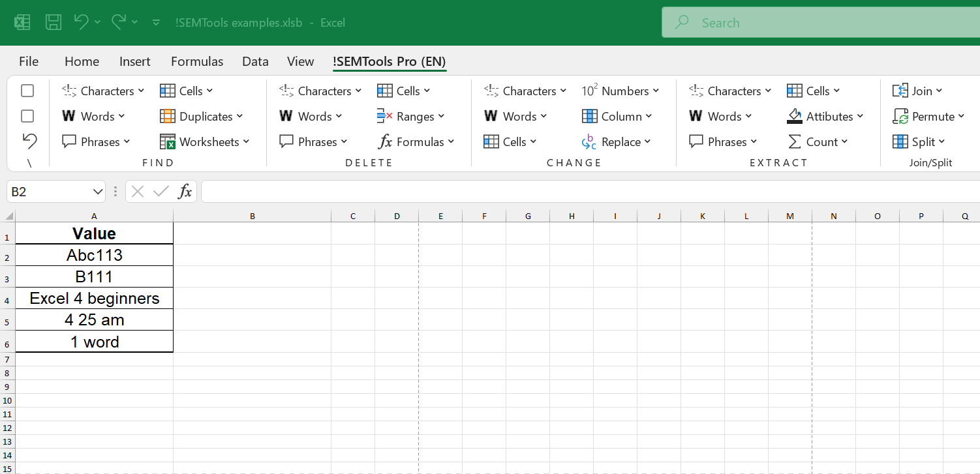Viewport: 980px width, 474px height.
Task: Open the Count tool in Extract group
Action: pos(819,141)
